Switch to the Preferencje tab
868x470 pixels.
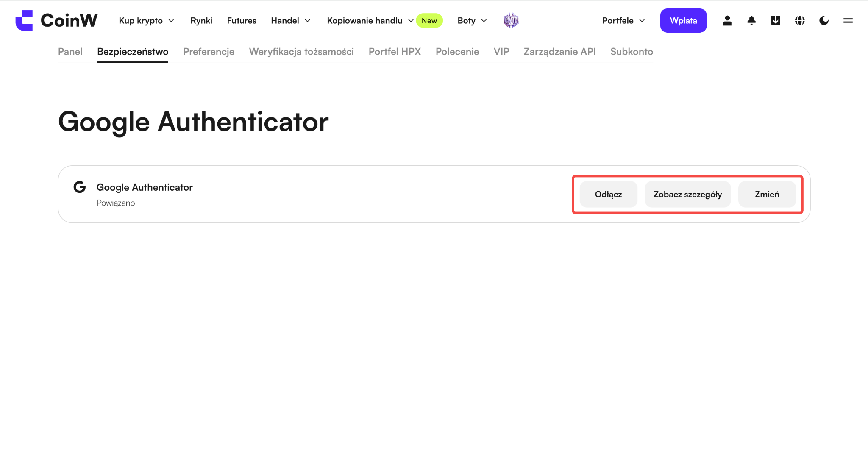tap(209, 52)
